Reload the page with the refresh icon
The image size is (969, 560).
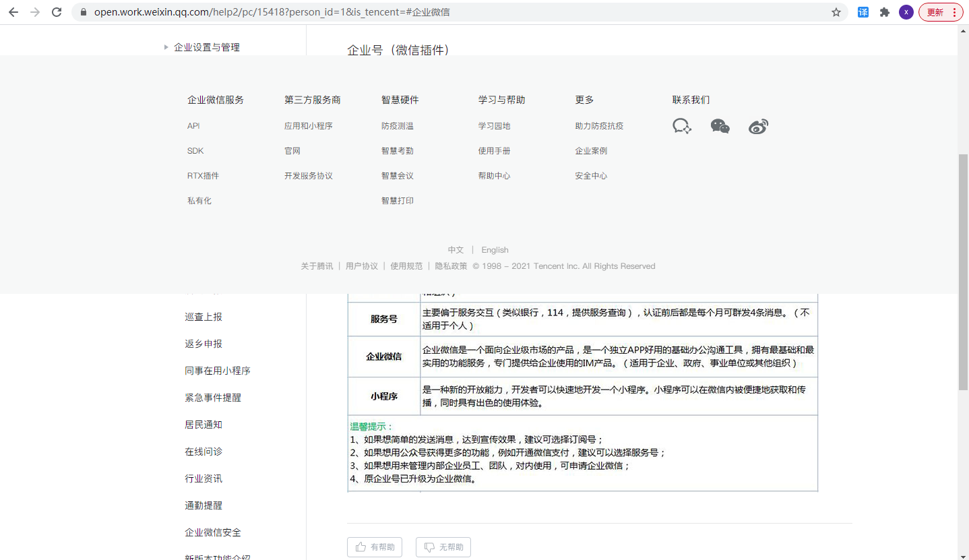pyautogui.click(x=57, y=12)
